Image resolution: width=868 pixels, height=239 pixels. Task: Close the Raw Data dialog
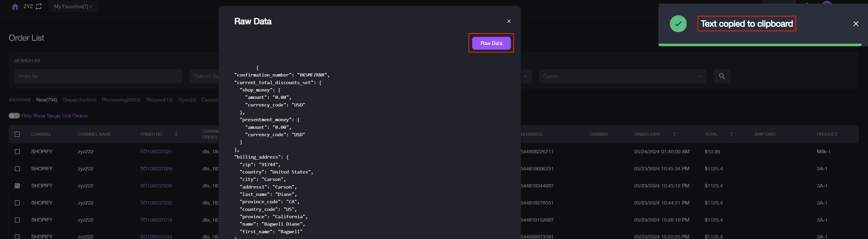pos(509,21)
